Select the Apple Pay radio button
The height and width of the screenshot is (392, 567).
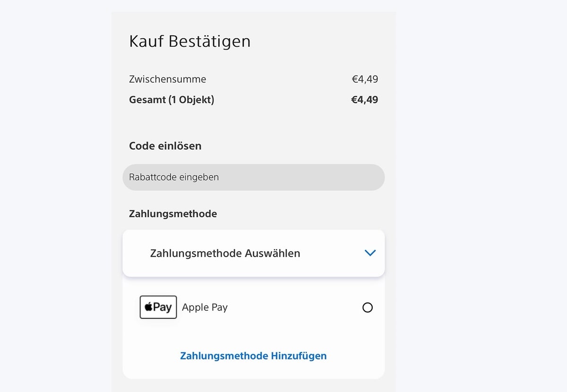click(x=367, y=307)
